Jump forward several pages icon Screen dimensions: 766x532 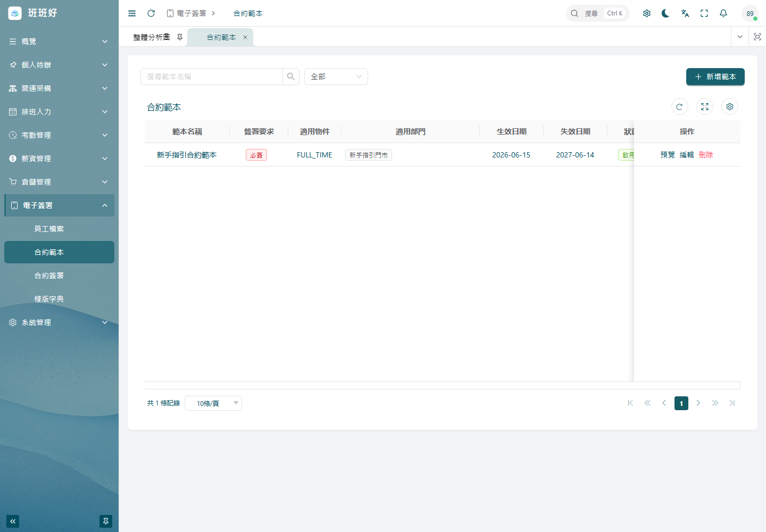(715, 403)
